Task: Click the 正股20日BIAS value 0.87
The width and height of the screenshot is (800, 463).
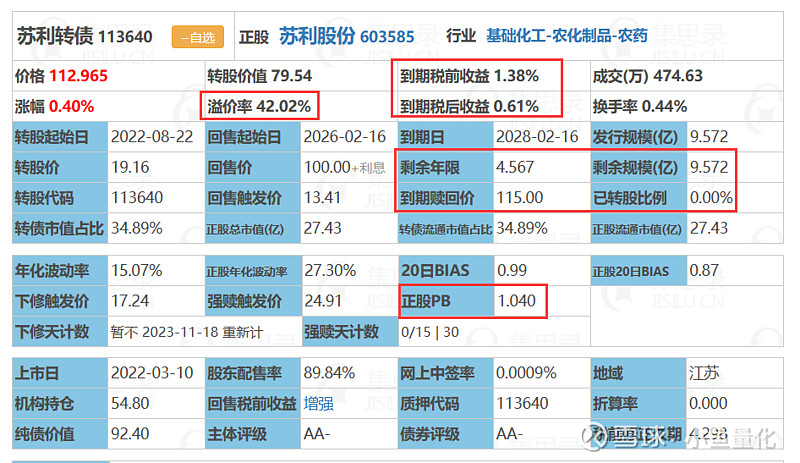Action: pyautogui.click(x=704, y=271)
